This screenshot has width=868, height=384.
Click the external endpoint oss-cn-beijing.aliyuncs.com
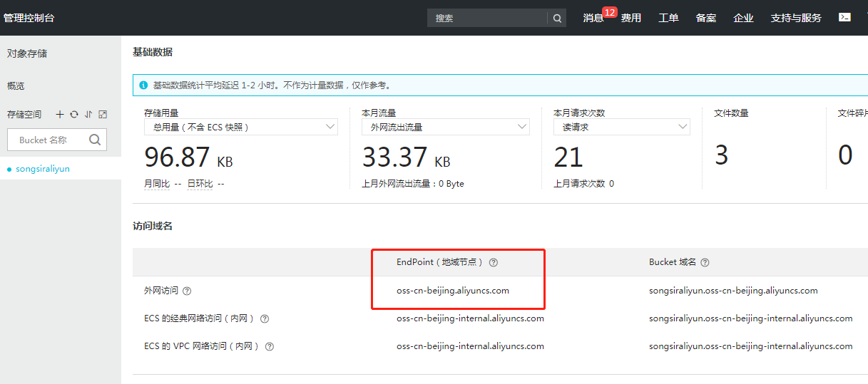[453, 291]
